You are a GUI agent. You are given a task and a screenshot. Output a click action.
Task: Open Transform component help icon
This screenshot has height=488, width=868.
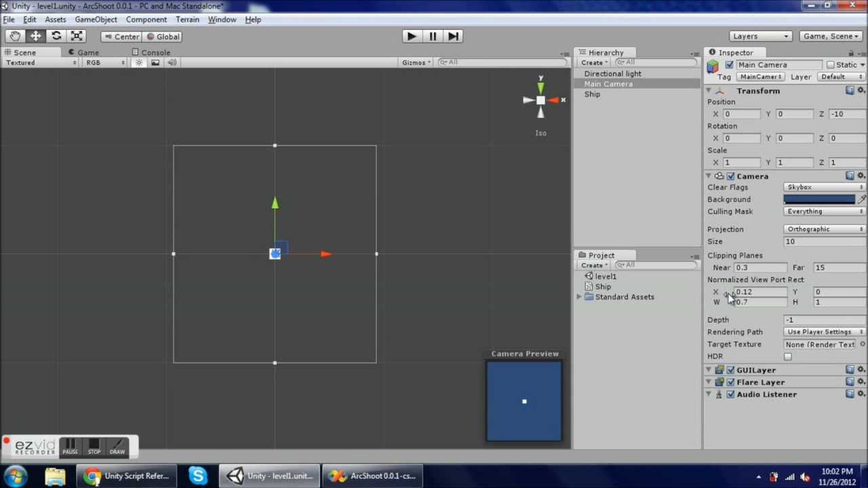pos(850,91)
